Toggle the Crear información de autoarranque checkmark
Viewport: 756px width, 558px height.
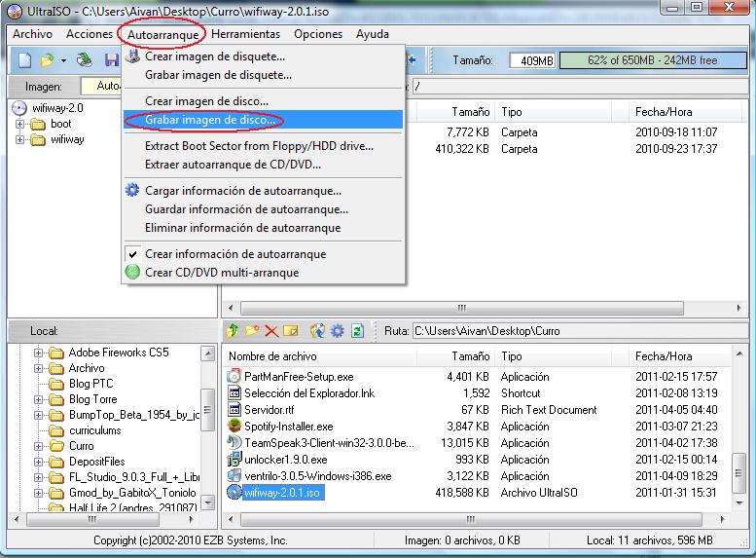pos(132,254)
